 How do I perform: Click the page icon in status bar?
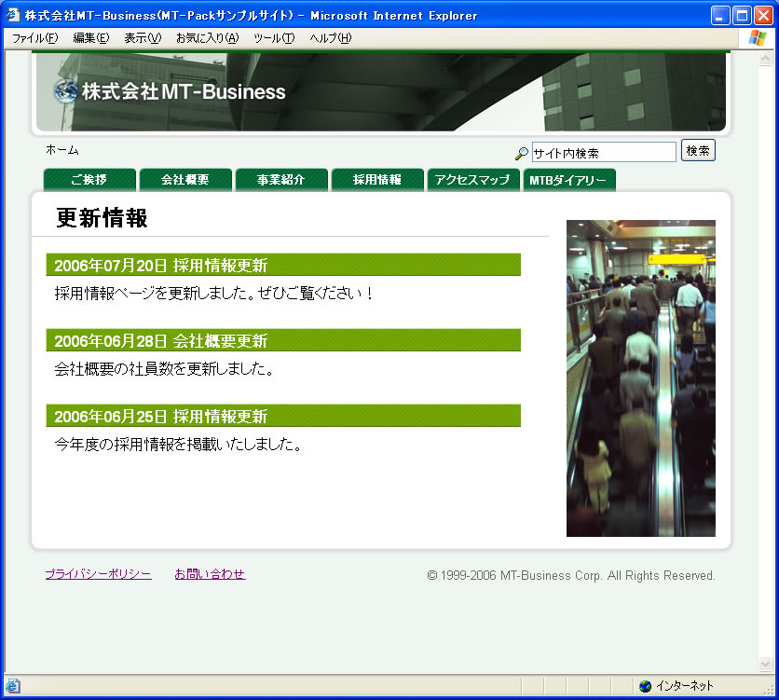point(12,686)
